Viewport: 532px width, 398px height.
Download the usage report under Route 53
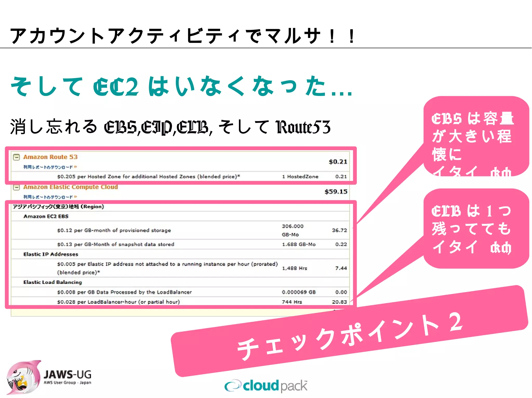50,167
